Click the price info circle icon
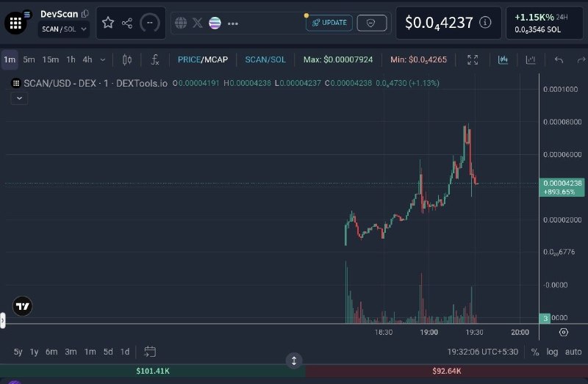The width and height of the screenshot is (588, 384). point(485,23)
